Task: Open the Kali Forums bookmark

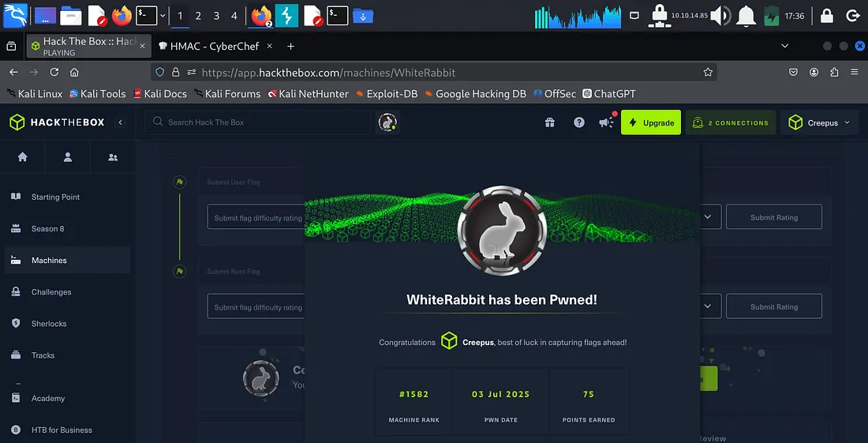Action: coord(227,94)
